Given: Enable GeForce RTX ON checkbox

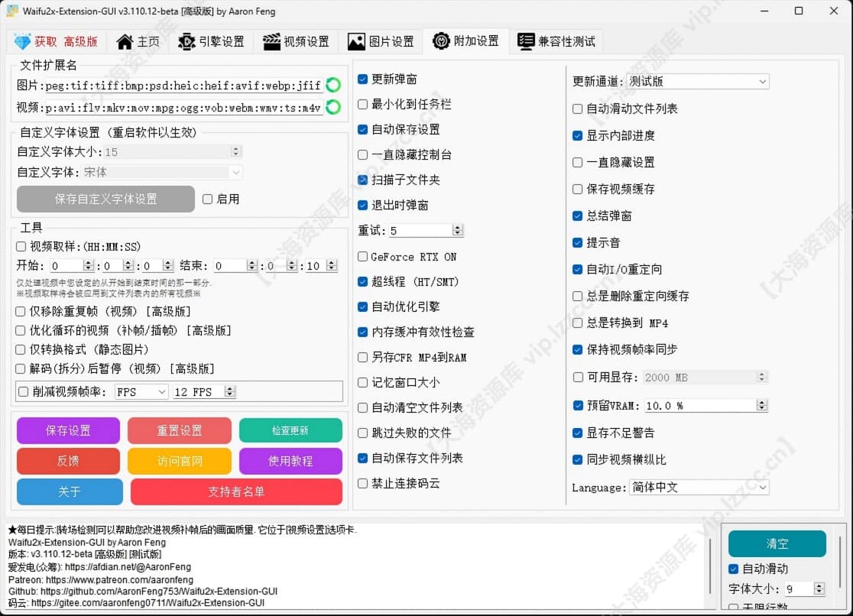Looking at the screenshot, I should tap(363, 256).
